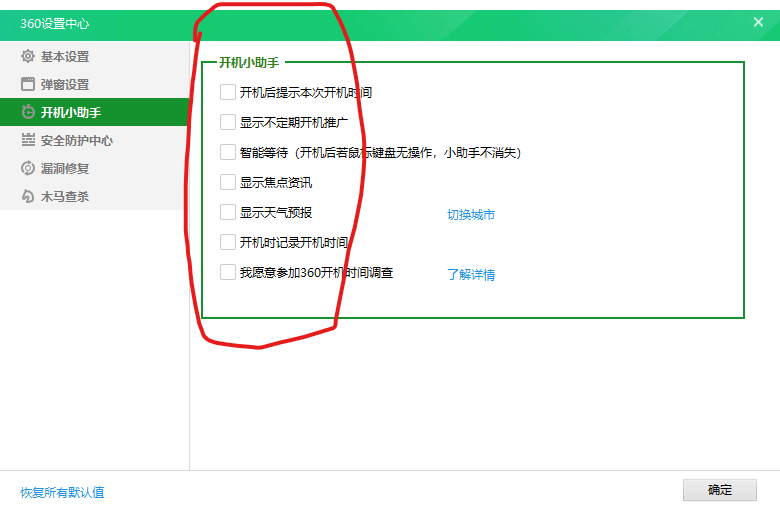Viewport: 780px width, 510px height.
Task: Select the 开机小助手 section
Action: [95, 112]
